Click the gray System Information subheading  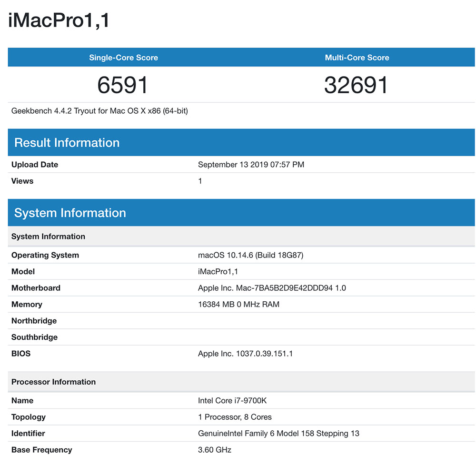(48, 237)
